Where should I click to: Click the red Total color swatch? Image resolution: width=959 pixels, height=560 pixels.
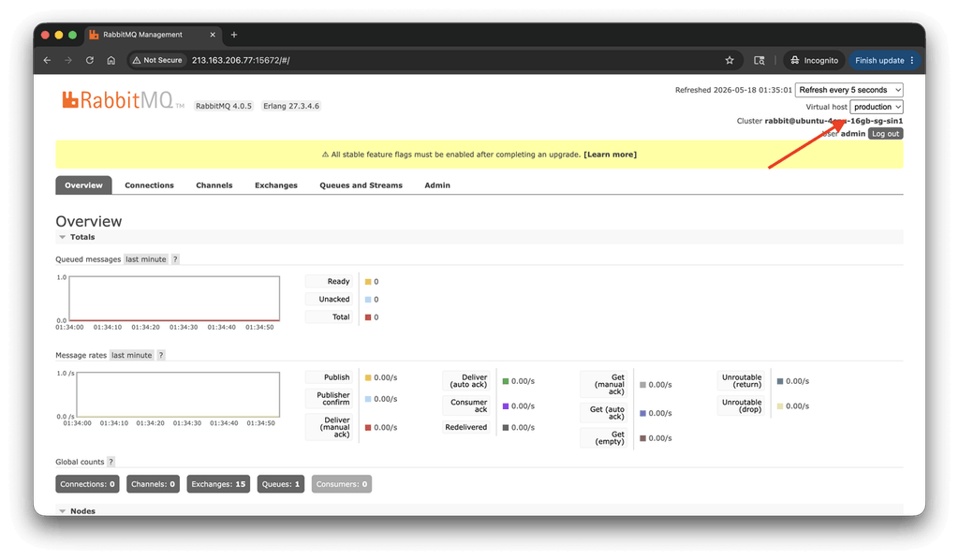pos(368,317)
